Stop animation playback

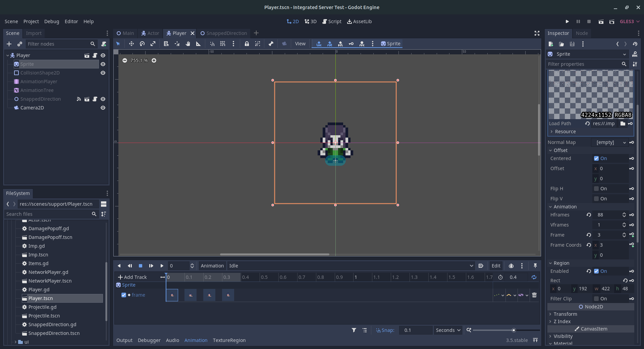click(x=141, y=266)
